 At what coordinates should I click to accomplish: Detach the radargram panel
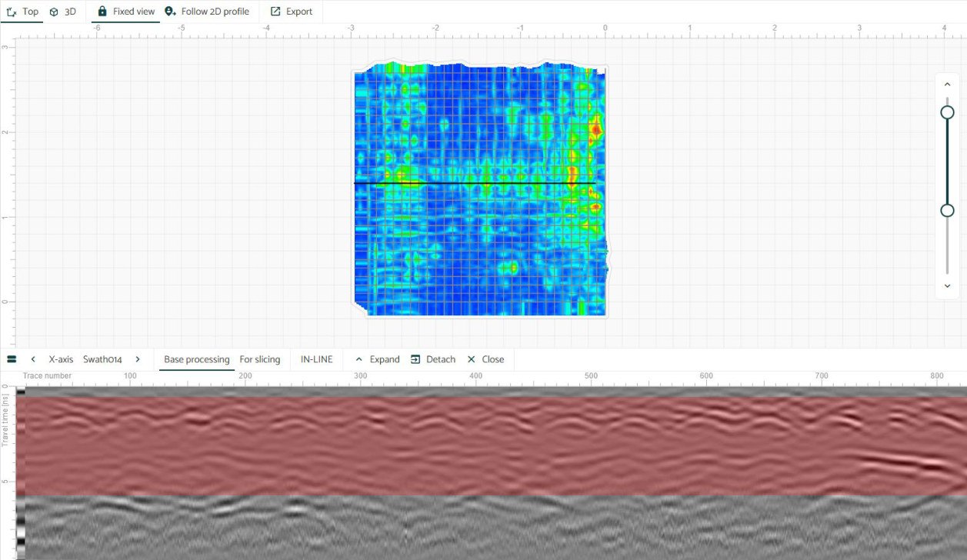tap(432, 359)
